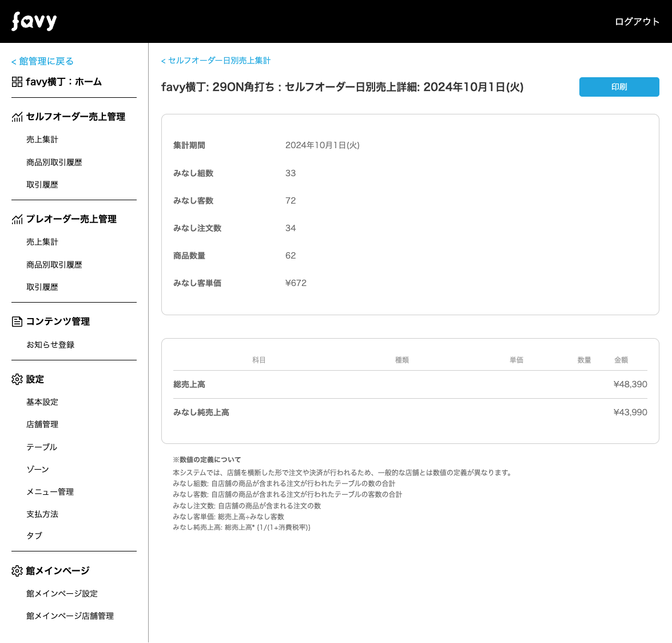
Task: Click the 科目 column header
Action: click(x=259, y=360)
